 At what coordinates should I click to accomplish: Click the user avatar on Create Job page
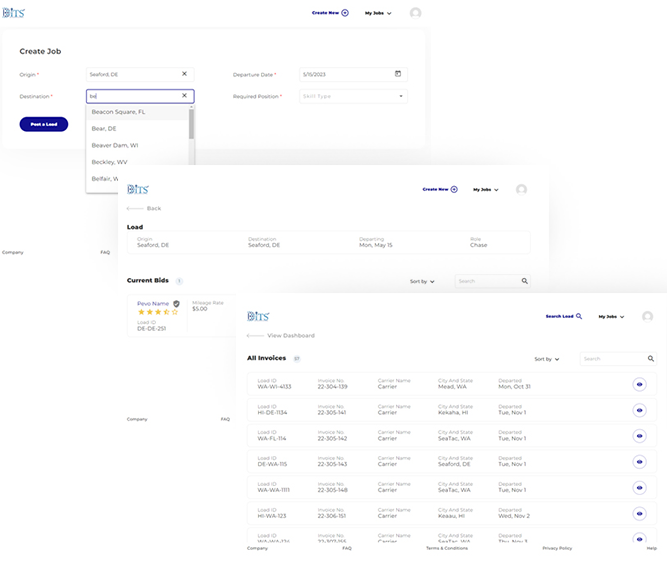(x=415, y=13)
